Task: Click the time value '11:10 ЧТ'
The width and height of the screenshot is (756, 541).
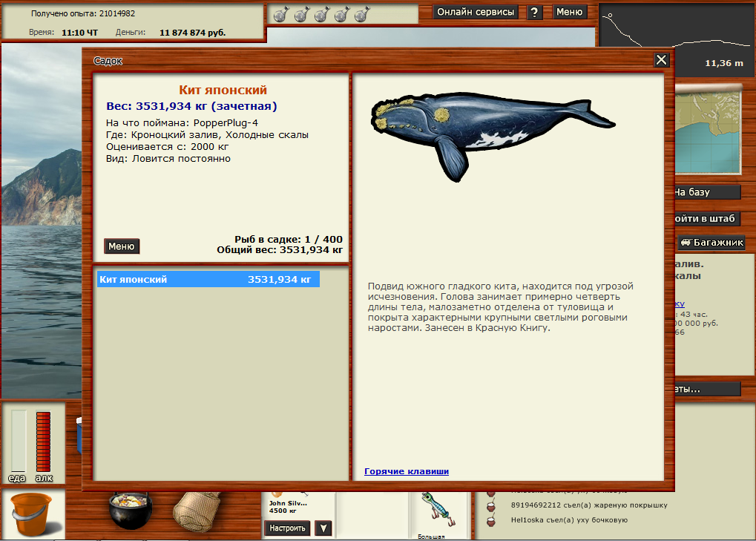Action: point(79,33)
